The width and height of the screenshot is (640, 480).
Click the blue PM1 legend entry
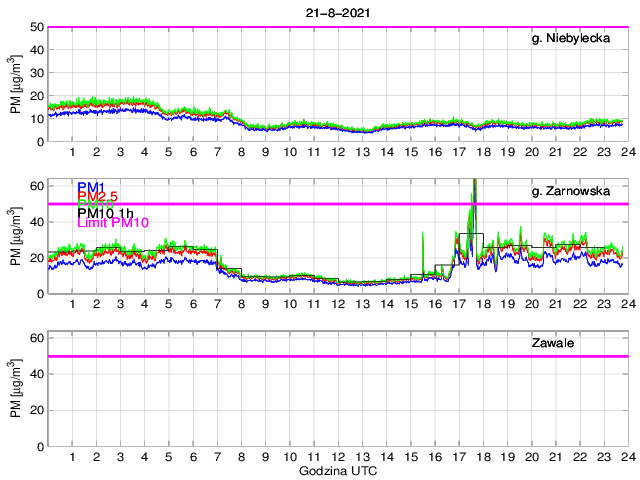coord(91,187)
